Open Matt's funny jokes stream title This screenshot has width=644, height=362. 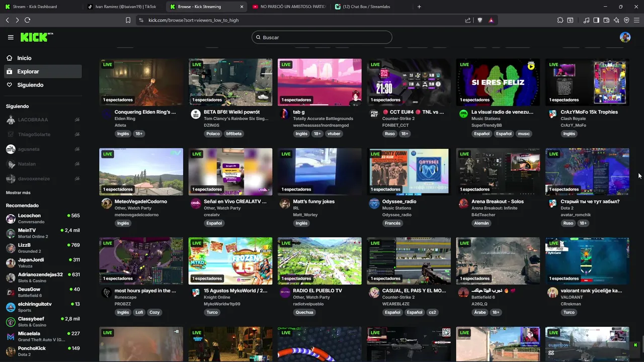point(314,202)
